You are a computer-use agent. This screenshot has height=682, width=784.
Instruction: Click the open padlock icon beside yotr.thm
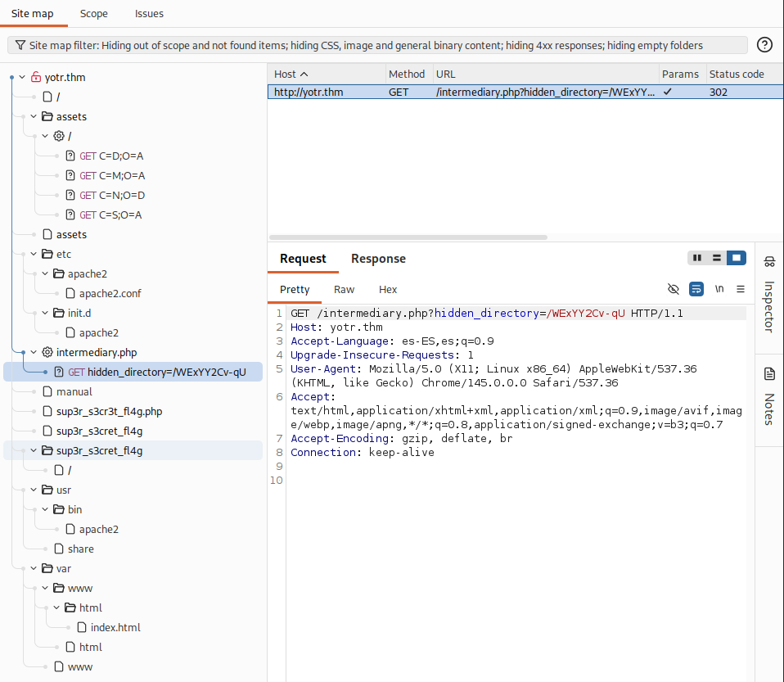pos(35,77)
